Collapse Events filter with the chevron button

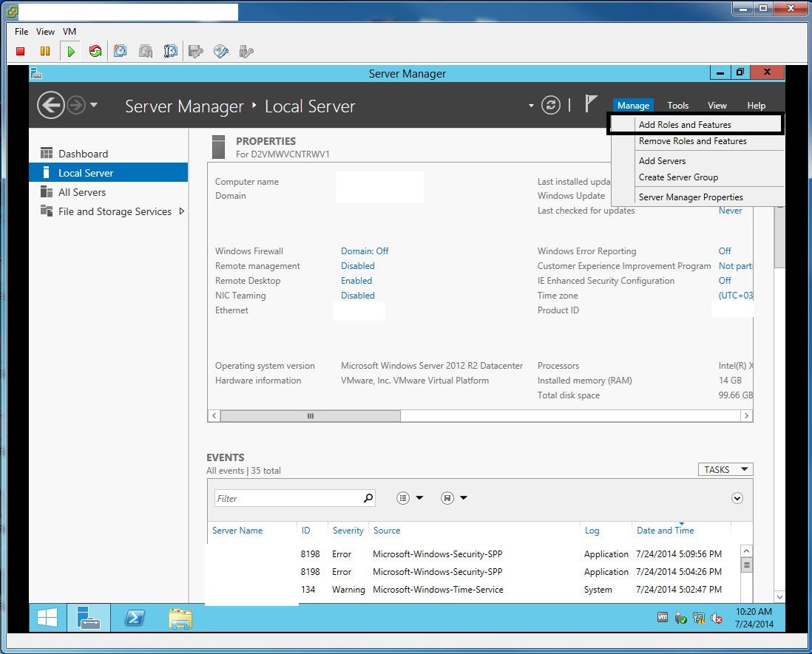click(737, 498)
